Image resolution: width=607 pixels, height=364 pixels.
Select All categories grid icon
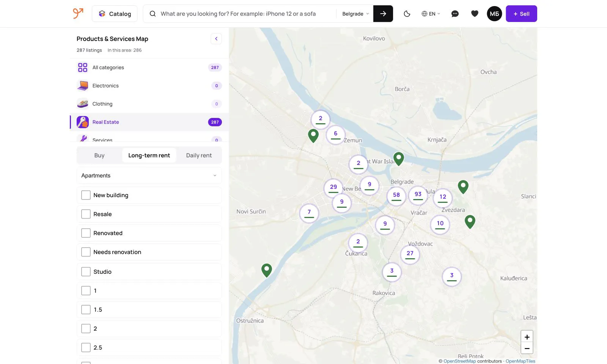pyautogui.click(x=83, y=67)
